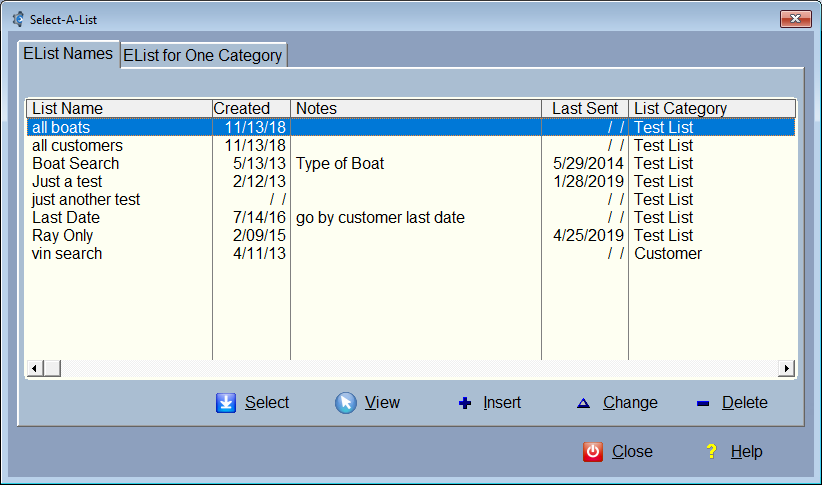This screenshot has height=485, width=822.
Task: Click the List Category column header
Action: (711, 108)
